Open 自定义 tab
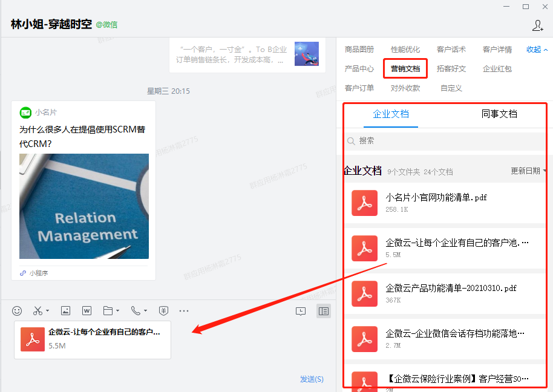 click(451, 88)
